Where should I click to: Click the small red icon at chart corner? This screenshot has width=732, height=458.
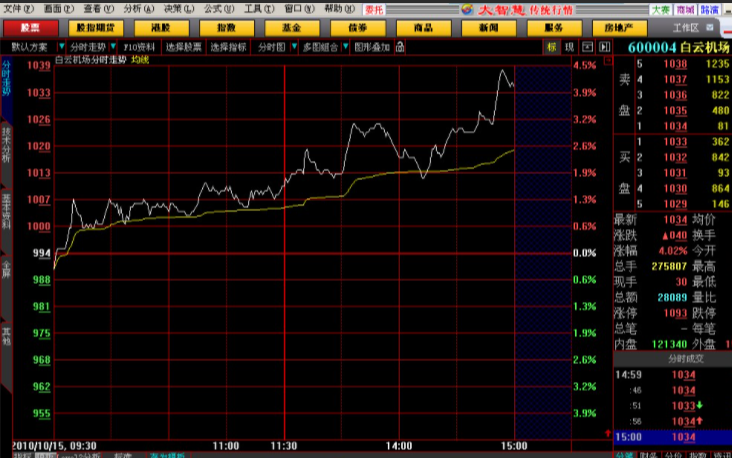point(607,61)
